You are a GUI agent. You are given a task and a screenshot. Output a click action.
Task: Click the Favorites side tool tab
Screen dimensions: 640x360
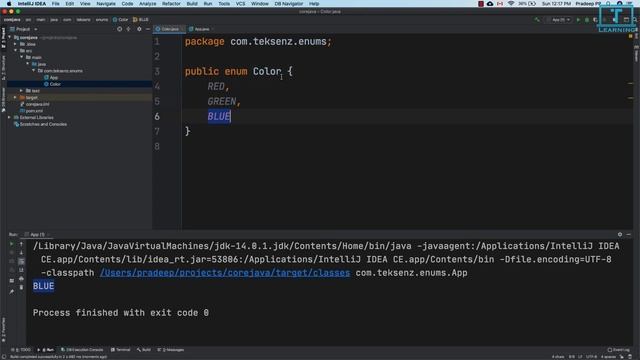[4, 329]
